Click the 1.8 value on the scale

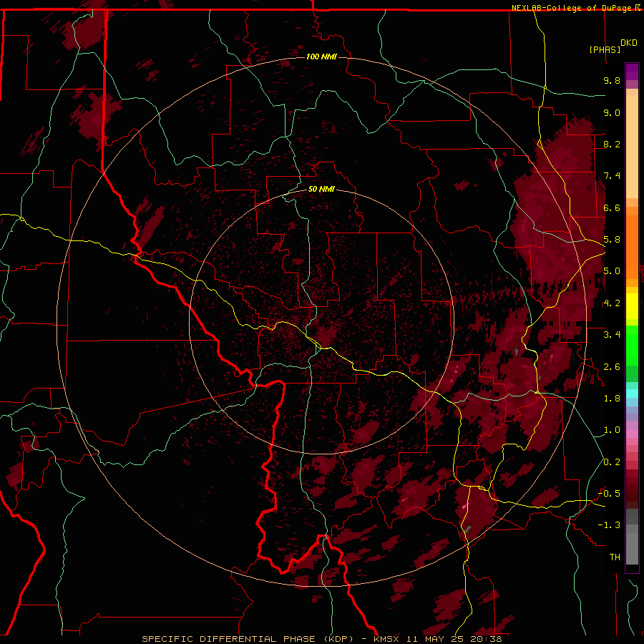pyautogui.click(x=612, y=399)
